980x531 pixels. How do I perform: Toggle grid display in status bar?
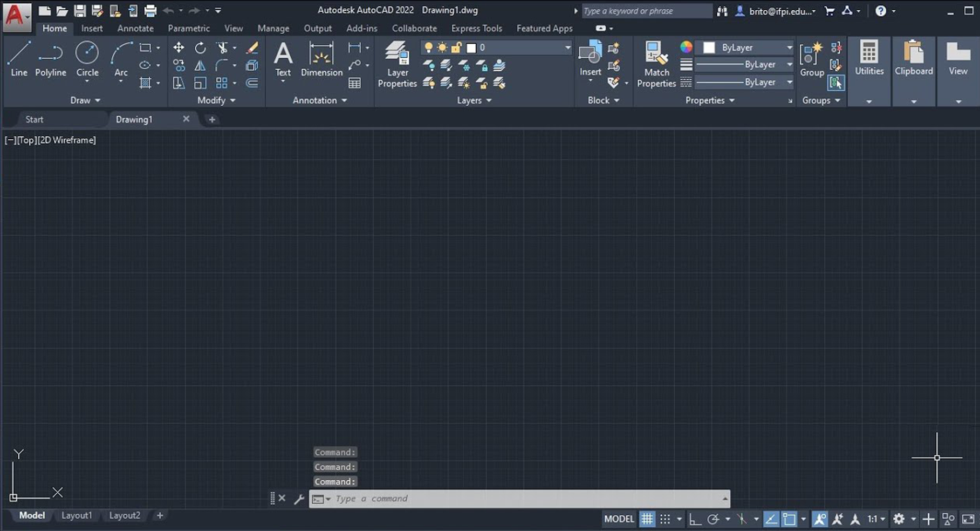pos(647,519)
